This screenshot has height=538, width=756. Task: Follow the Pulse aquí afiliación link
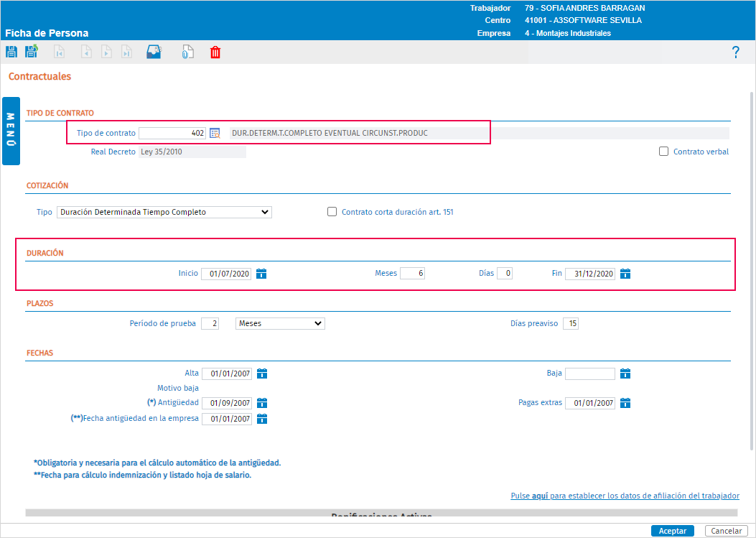[625, 496]
